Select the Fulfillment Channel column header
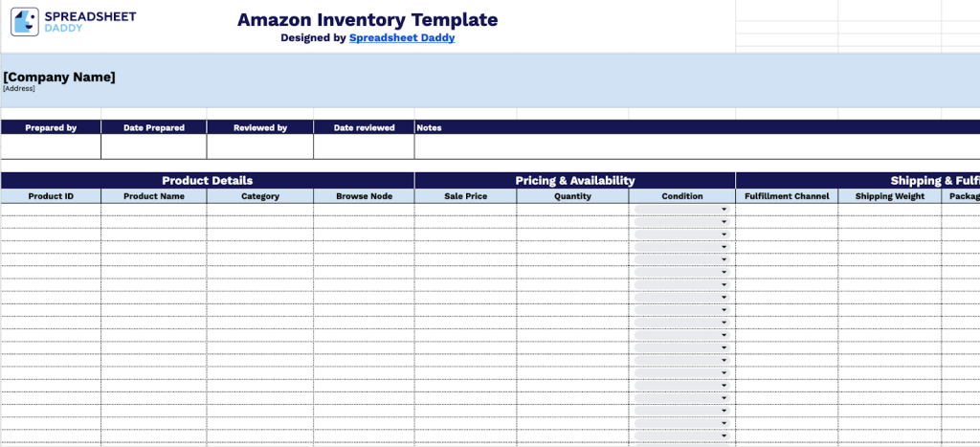980x447 pixels. pos(787,196)
